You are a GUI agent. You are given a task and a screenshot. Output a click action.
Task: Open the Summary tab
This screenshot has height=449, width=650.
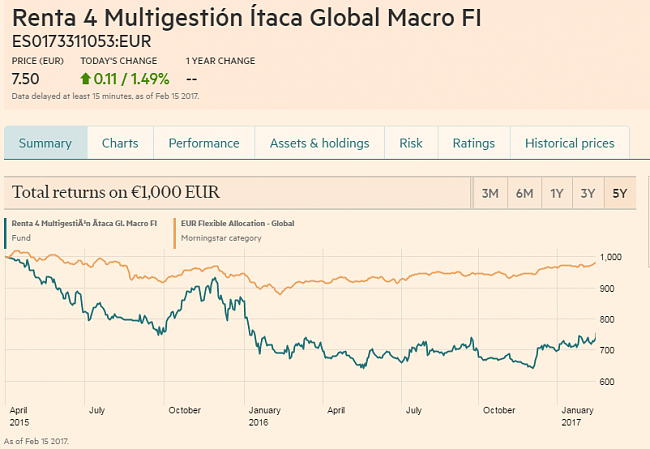(46, 143)
